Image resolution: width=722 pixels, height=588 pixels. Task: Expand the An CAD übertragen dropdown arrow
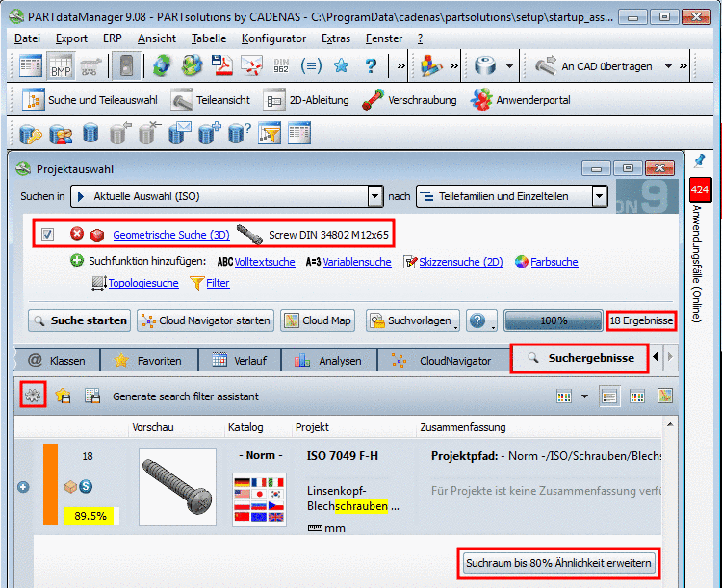pyautogui.click(x=668, y=66)
